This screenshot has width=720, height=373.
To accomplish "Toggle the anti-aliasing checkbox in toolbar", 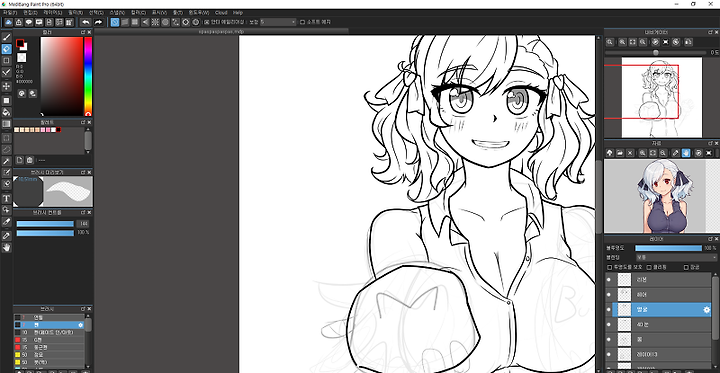I will click(x=207, y=22).
